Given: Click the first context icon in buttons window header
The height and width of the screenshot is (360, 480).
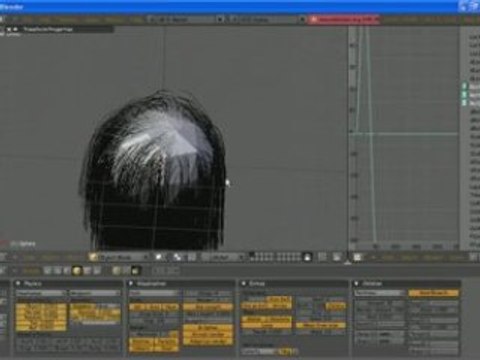Looking at the screenshot, I should click(48, 270).
